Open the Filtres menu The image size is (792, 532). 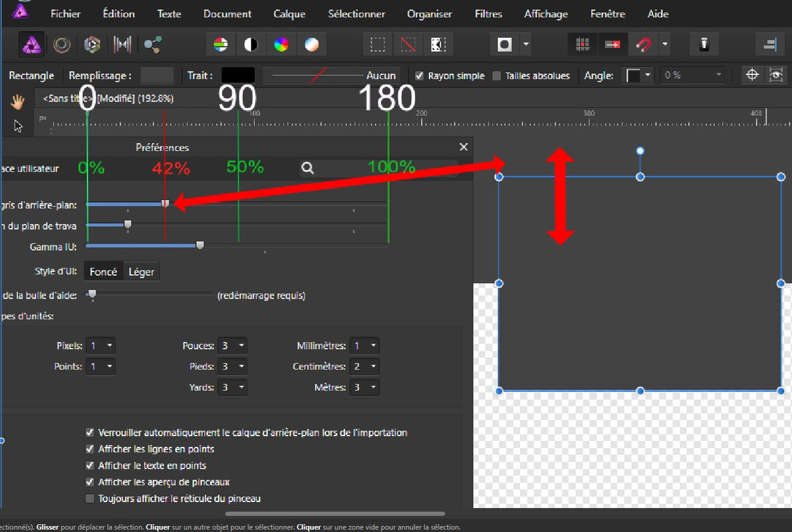pyautogui.click(x=489, y=14)
